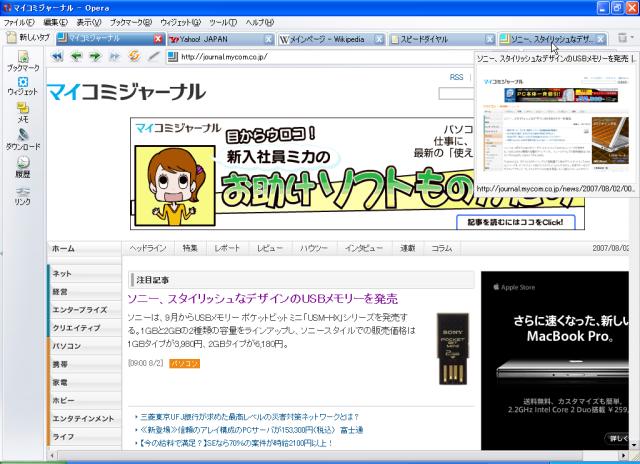Open the ヘッドライン nav tab
The height and width of the screenshot is (464, 640).
[x=148, y=248]
